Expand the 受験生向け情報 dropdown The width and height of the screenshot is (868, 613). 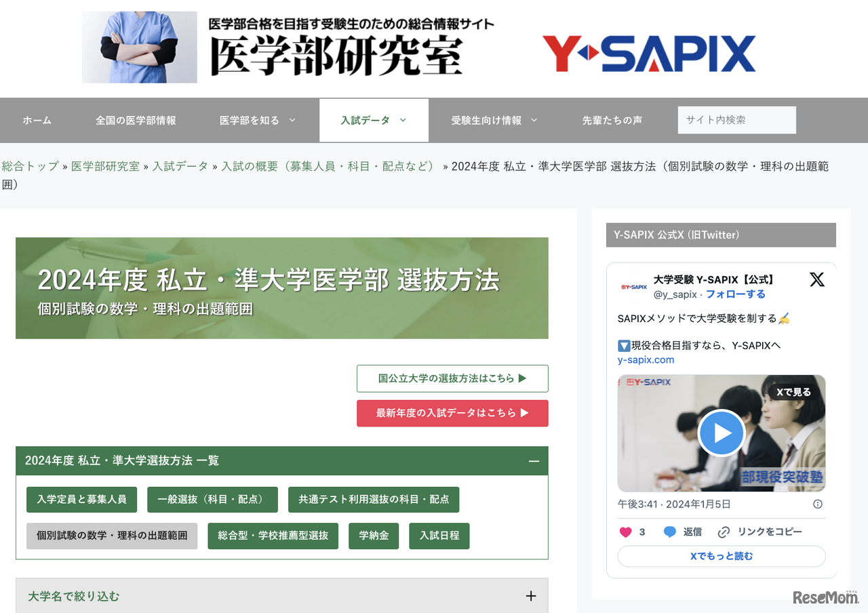491,120
